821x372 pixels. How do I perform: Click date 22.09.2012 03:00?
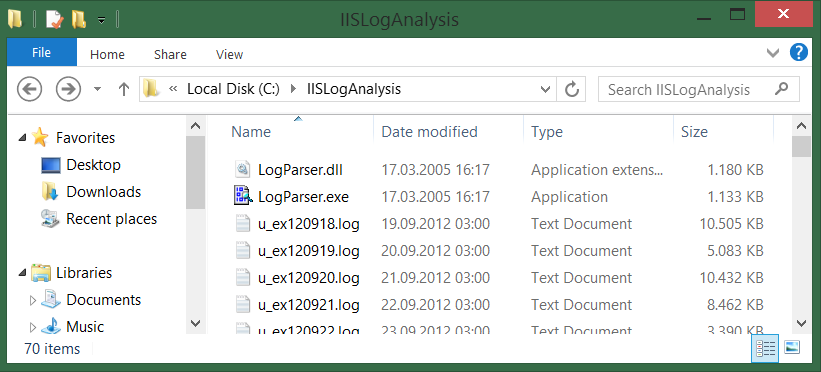[x=436, y=304]
